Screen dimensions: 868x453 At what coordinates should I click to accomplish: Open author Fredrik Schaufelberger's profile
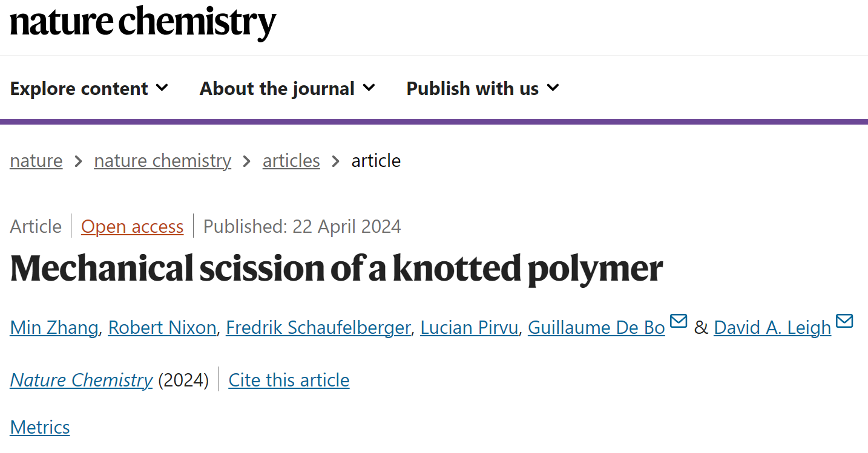(x=318, y=327)
